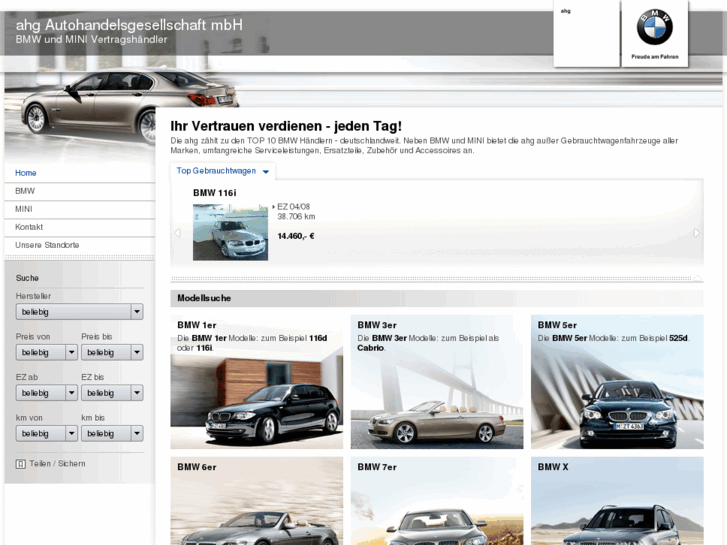Select Home in the side menu
727x545 pixels.
(x=26, y=173)
